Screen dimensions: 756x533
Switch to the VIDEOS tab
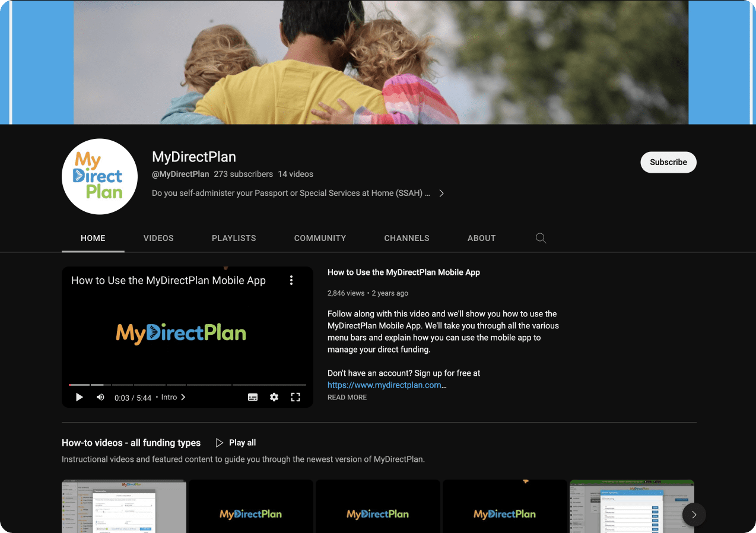(x=158, y=238)
